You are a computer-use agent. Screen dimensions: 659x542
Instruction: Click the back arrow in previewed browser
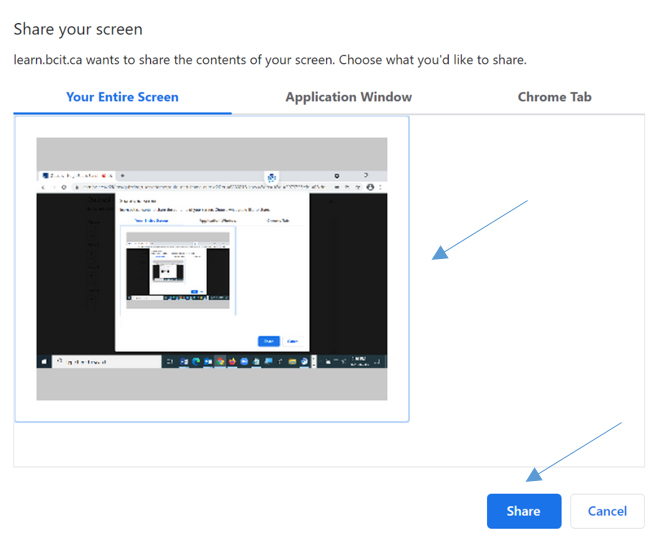[x=44, y=187]
